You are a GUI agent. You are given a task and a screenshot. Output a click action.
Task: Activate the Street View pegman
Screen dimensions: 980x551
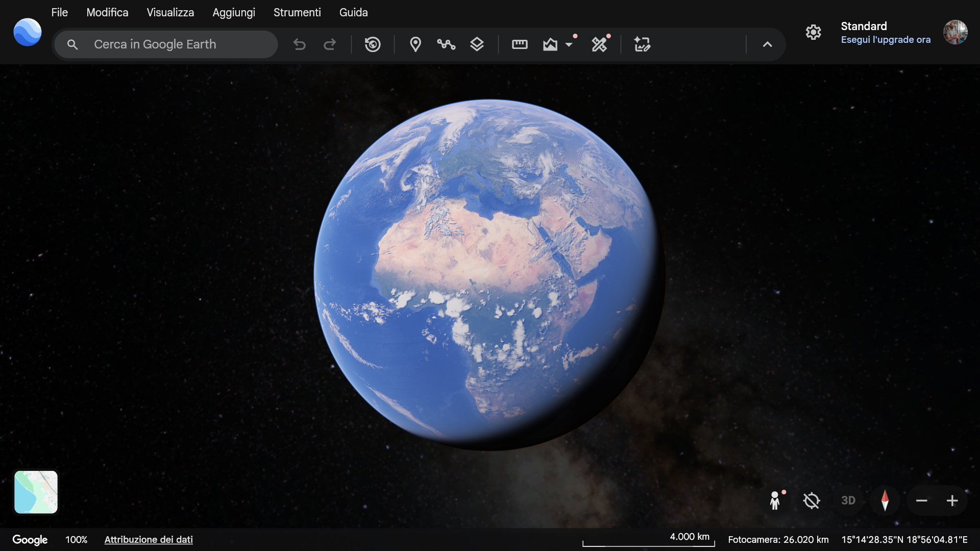(x=775, y=500)
